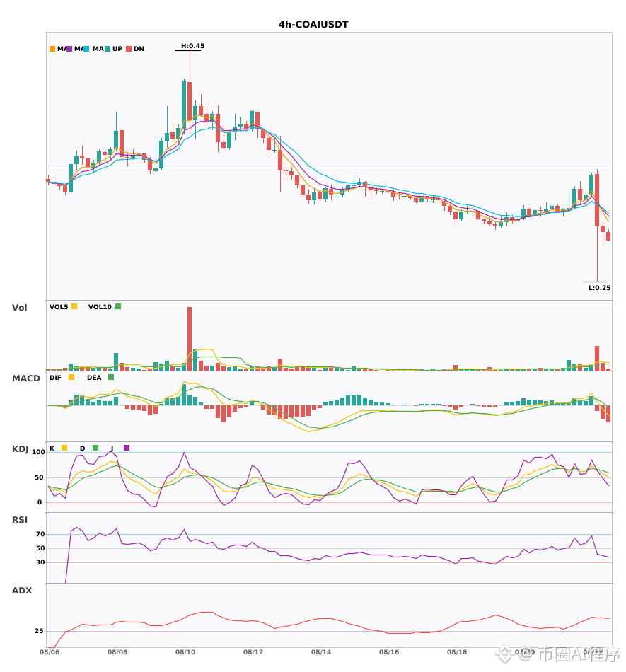Viewport: 626px width, 672px height.
Task: Click the green DEA legend swatch
Action: (x=111, y=377)
